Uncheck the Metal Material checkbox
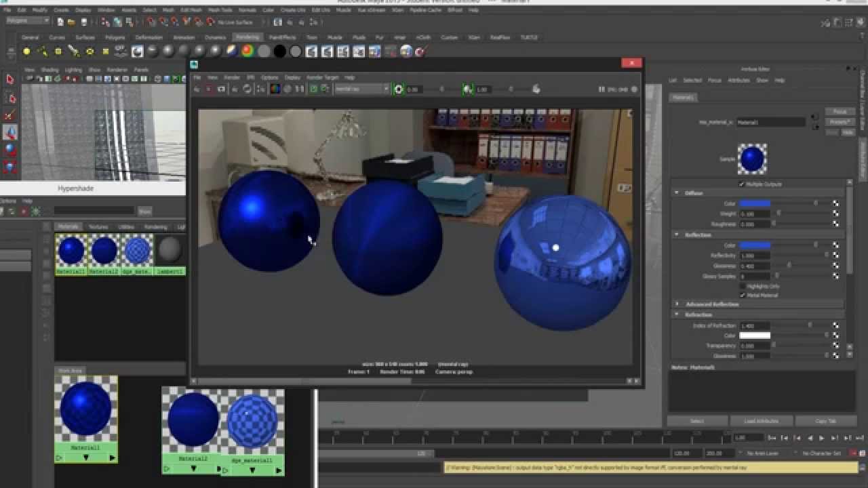The height and width of the screenshot is (488, 868). pyautogui.click(x=743, y=295)
